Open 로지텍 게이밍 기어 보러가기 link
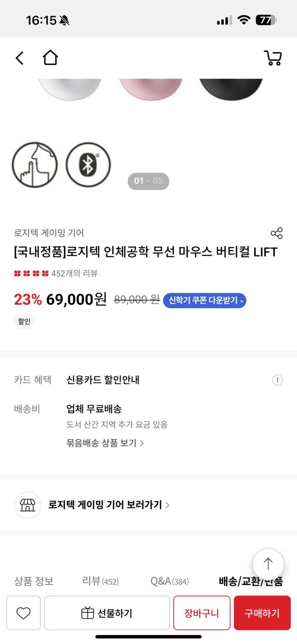This screenshot has height=644, width=297. 108,505
